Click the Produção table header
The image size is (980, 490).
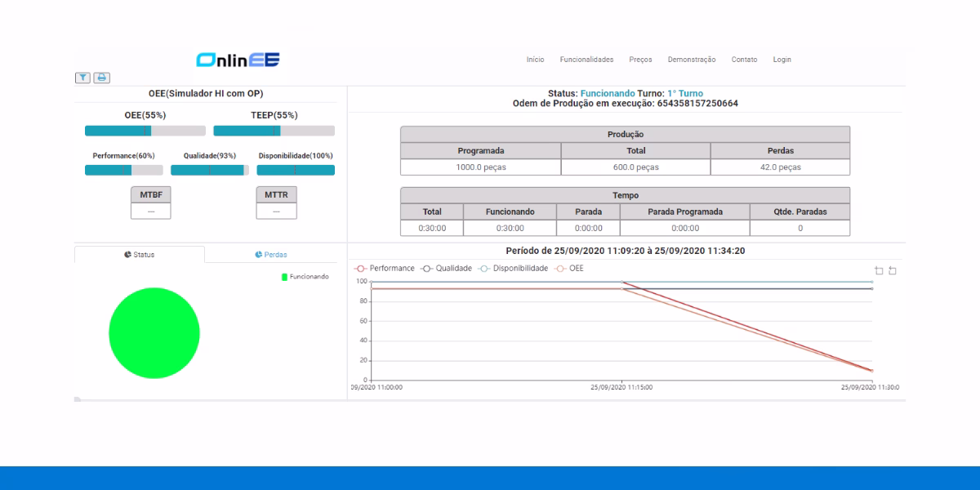click(626, 135)
